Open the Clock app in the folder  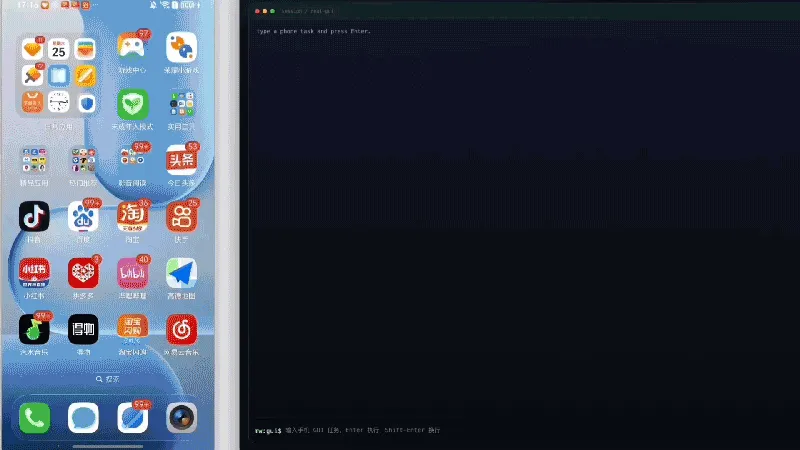[59, 102]
